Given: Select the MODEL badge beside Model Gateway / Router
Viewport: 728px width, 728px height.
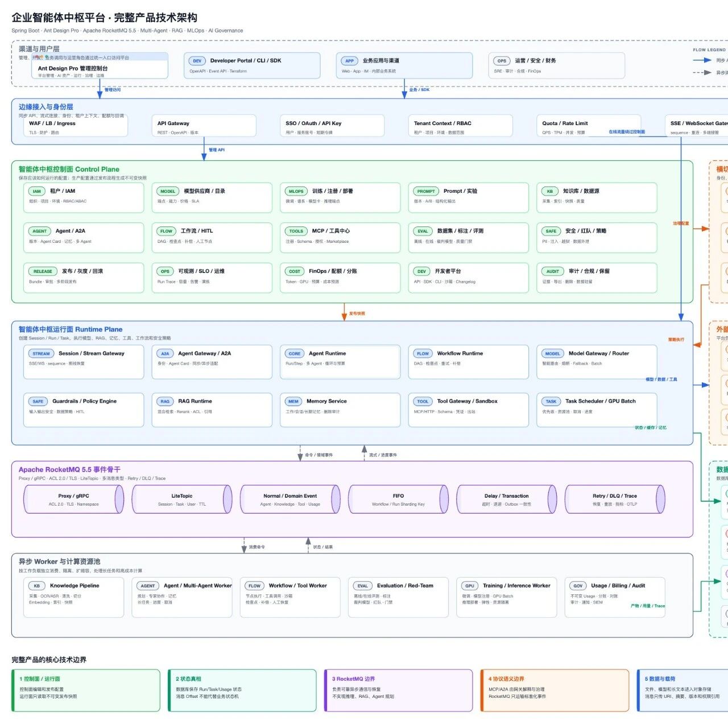Looking at the screenshot, I should pos(553,354).
